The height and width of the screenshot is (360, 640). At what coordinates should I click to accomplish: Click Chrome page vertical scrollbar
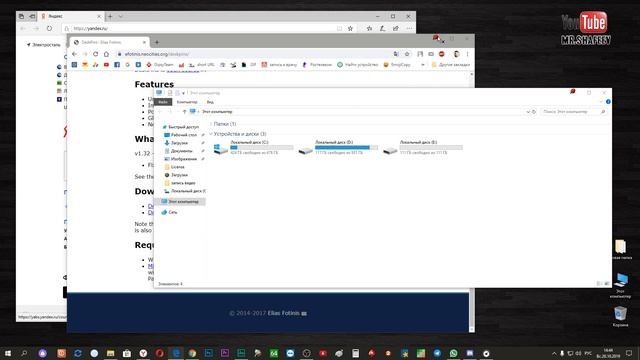472,202
